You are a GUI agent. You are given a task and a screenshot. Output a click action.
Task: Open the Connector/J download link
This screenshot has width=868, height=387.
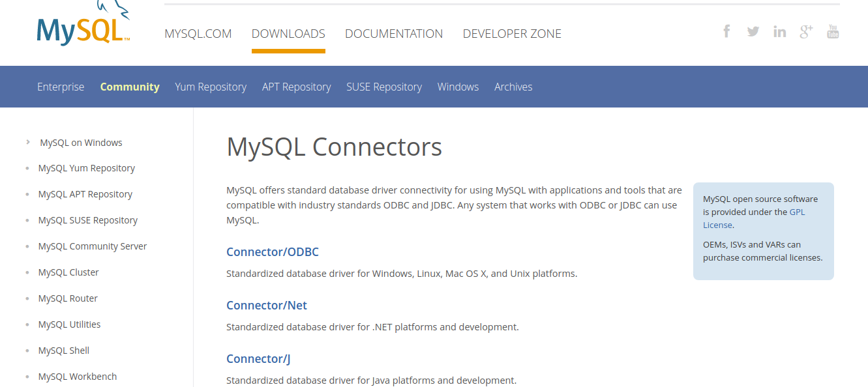coord(258,359)
